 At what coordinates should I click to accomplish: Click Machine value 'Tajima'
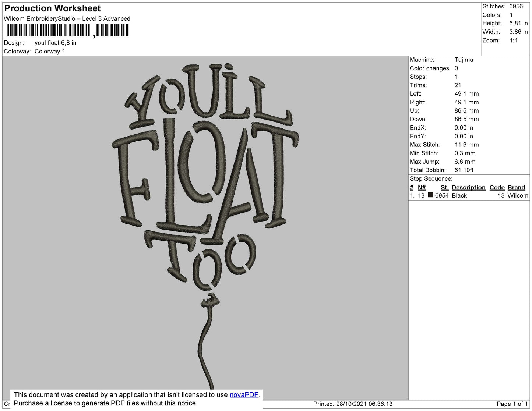click(464, 60)
